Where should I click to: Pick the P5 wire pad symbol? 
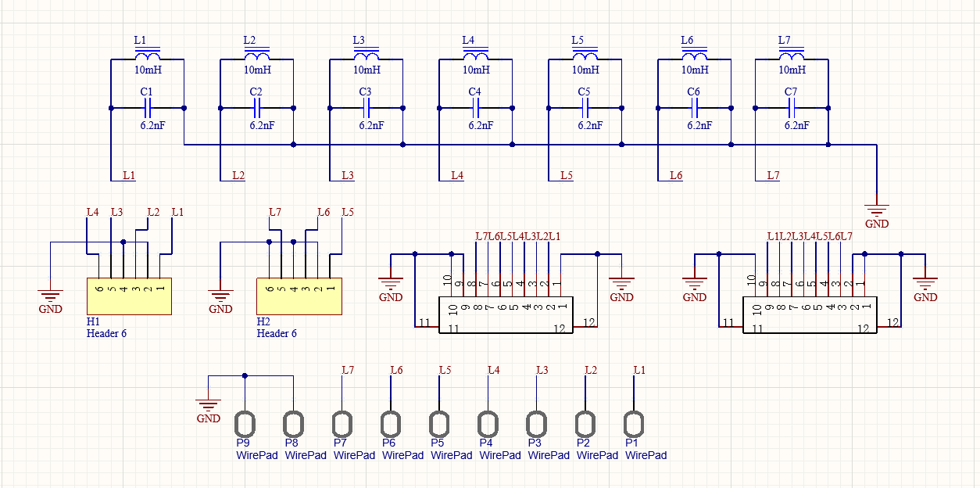pos(440,425)
